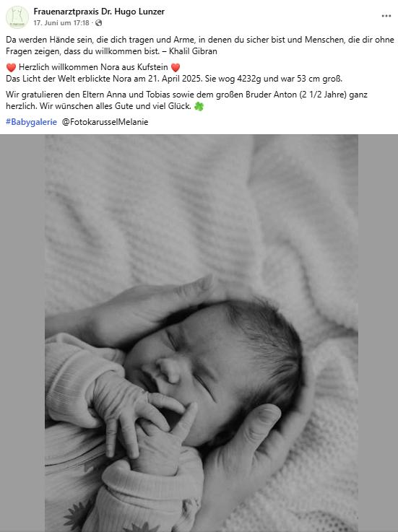398x532 pixels.
Task: Open the three-dot post options menu
Action: 386,16
